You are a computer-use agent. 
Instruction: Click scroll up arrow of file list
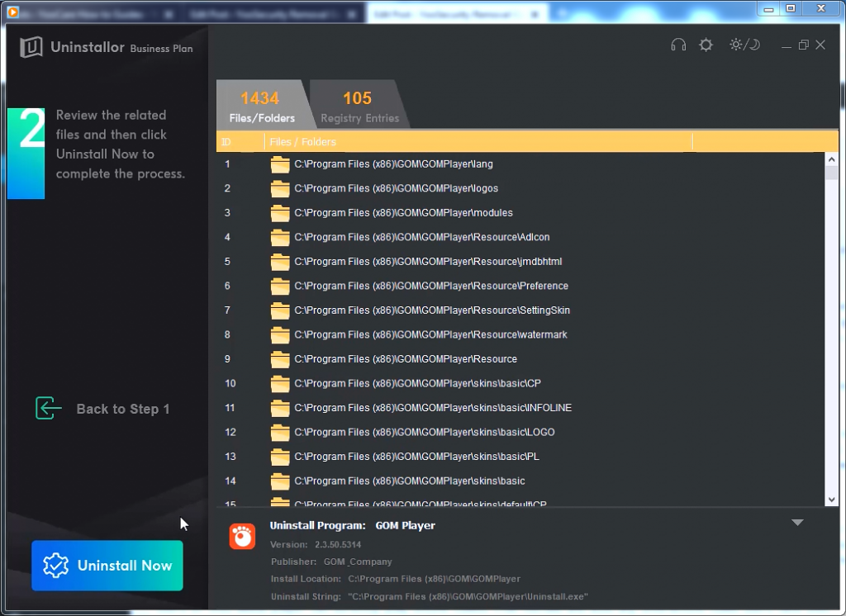click(x=831, y=159)
